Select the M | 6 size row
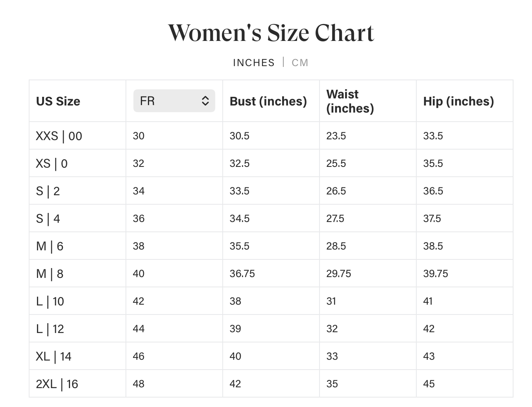 (x=271, y=246)
